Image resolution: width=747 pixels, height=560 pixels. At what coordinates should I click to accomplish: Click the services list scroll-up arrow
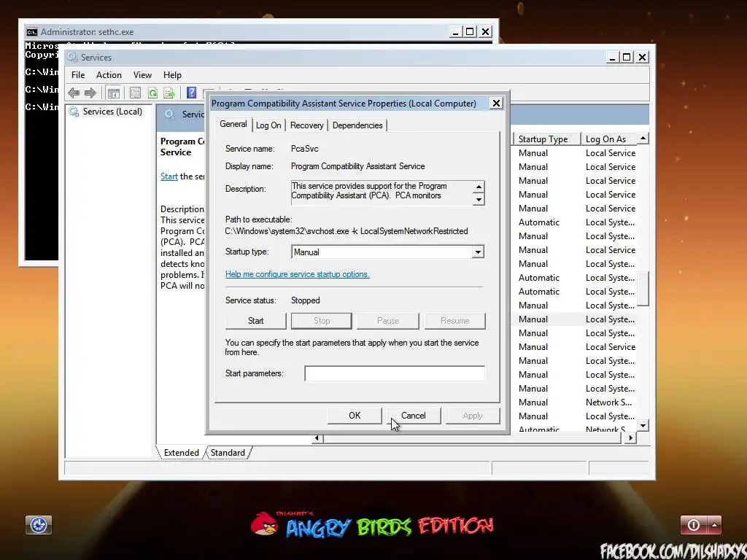643,138
